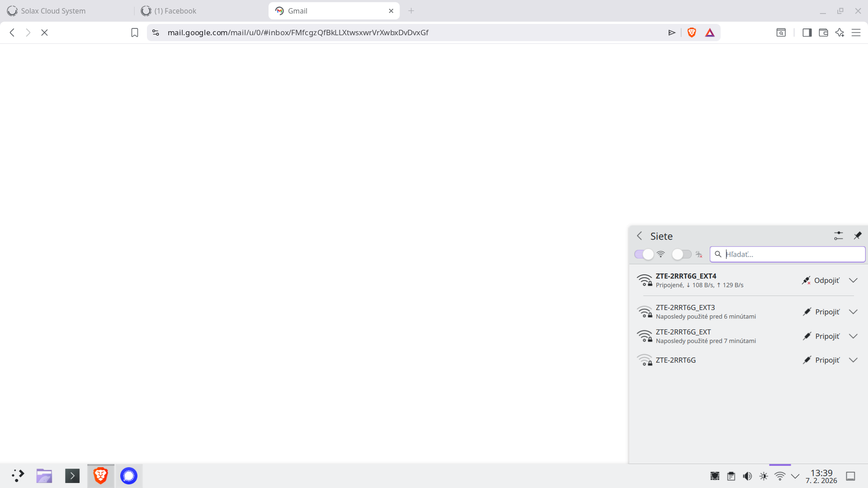Open search in the tab toolbar icon
Viewport: 868px width, 488px height.
coord(781,33)
